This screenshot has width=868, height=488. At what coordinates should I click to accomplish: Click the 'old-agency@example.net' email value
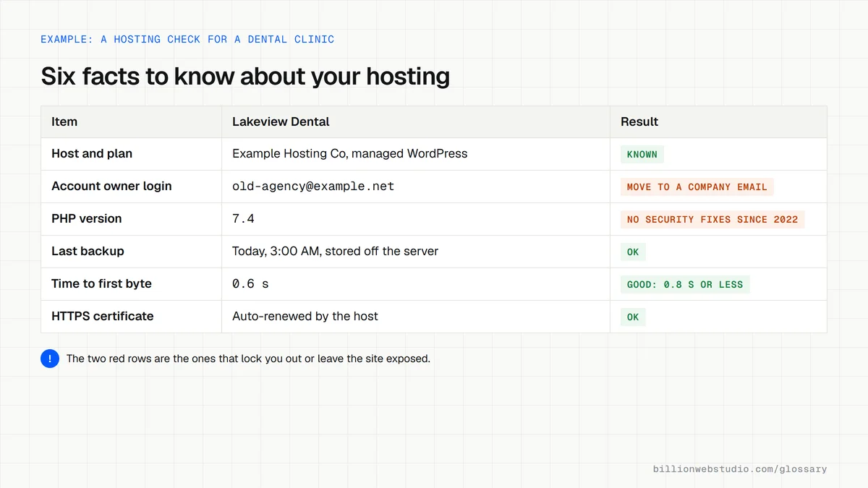point(313,186)
